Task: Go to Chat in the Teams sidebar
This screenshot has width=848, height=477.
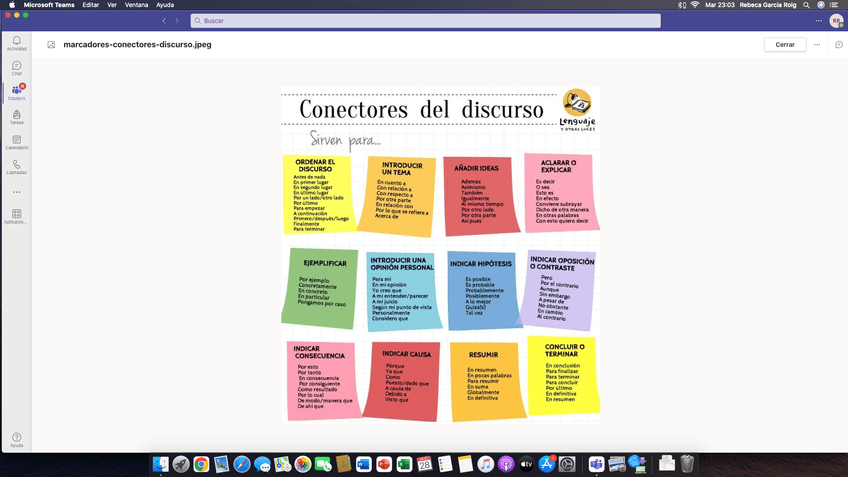Action: [x=16, y=67]
